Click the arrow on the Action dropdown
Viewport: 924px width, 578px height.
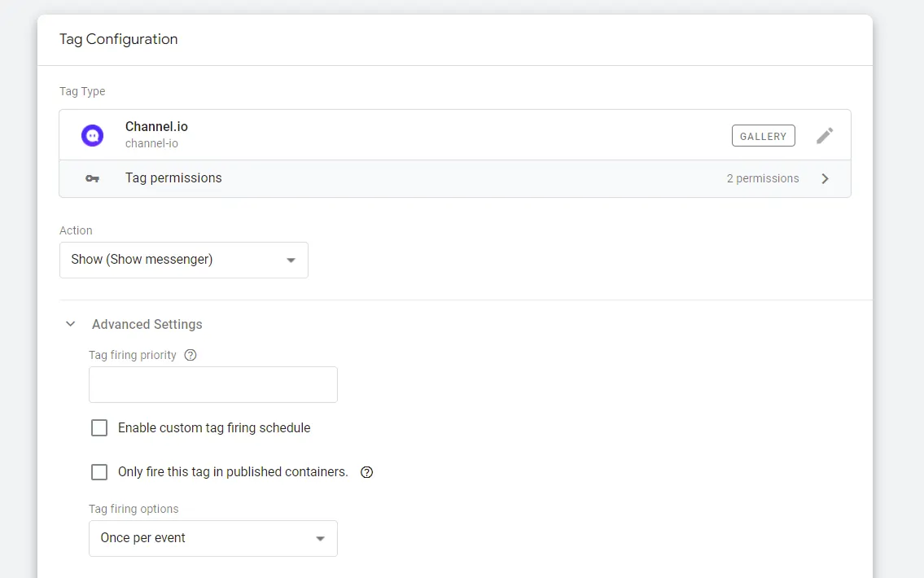pos(291,261)
